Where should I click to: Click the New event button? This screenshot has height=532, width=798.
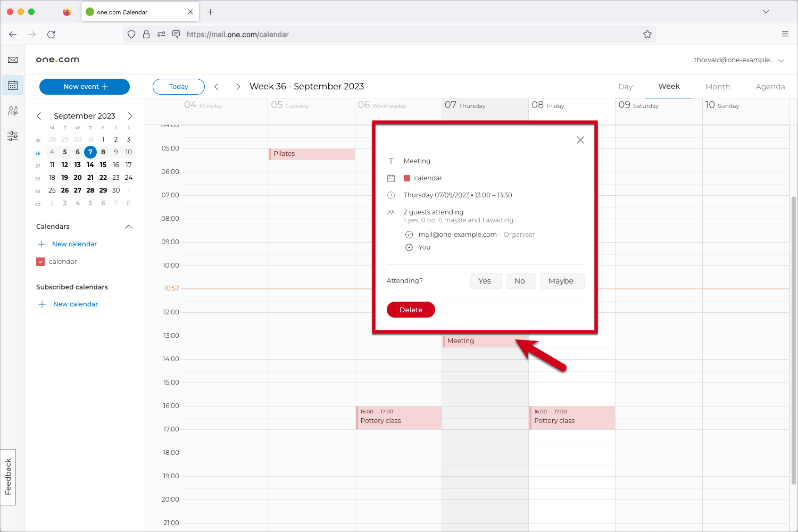pos(85,87)
